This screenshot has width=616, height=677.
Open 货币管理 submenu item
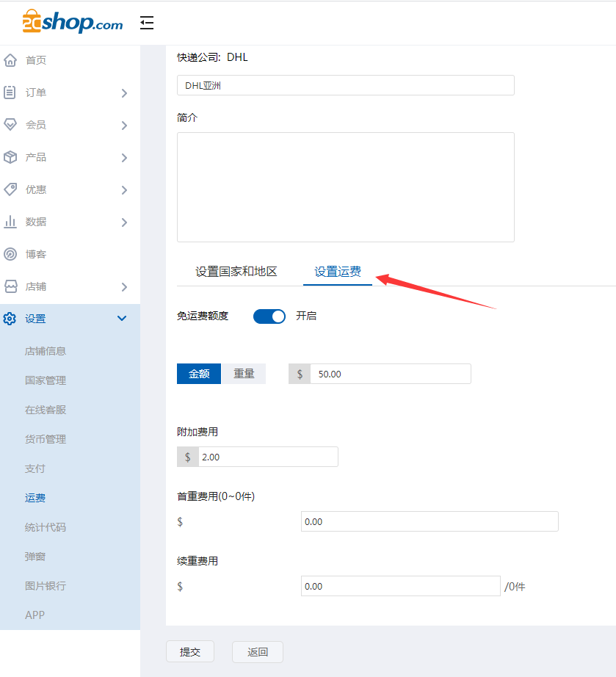pos(46,439)
